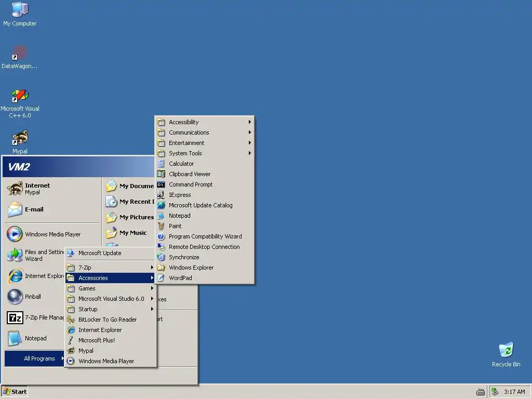Image resolution: width=532 pixels, height=399 pixels.
Task: Open Microsoft Update Catalog
Action: pos(205,205)
